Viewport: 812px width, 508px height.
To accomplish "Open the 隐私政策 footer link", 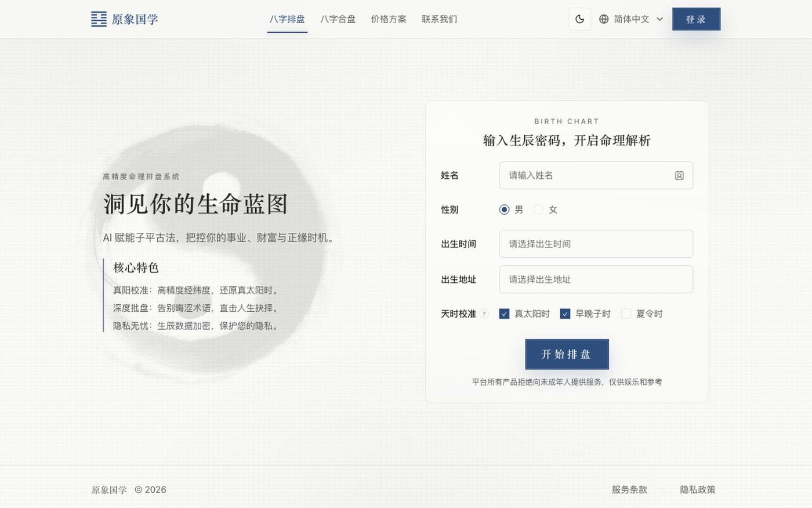I will [698, 489].
